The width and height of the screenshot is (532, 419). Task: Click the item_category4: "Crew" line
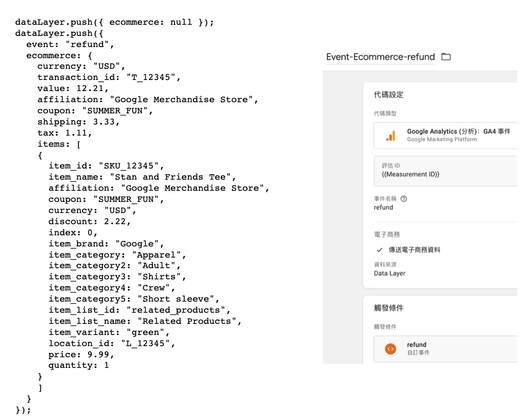click(x=112, y=288)
